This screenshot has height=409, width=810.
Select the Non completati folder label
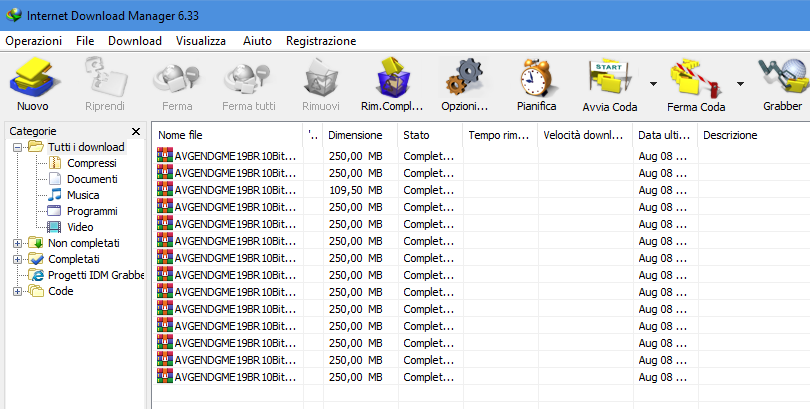coord(84,243)
